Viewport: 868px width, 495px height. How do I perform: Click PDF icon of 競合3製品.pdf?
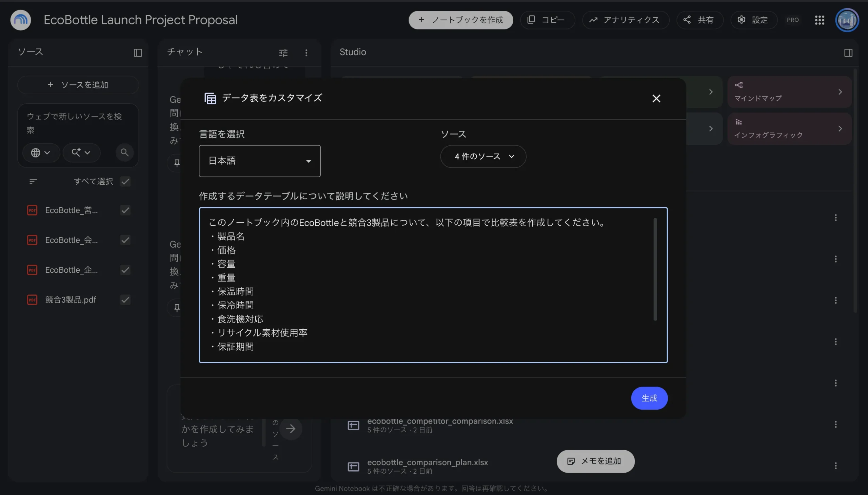32,300
